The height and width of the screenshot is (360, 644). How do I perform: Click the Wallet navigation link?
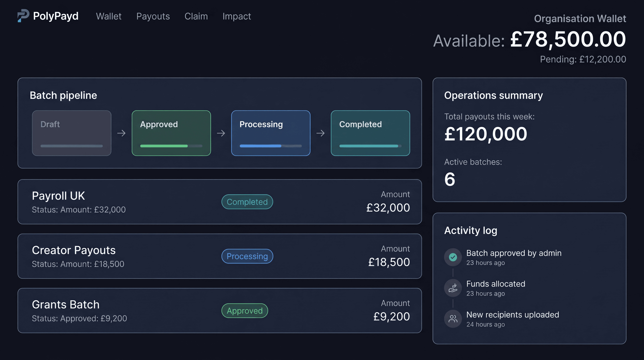[109, 16]
